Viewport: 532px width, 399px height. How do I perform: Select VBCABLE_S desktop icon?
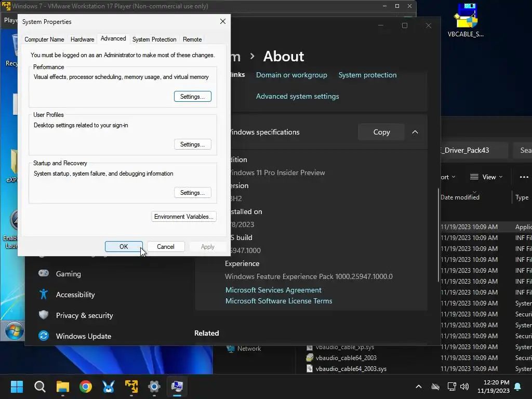point(465,20)
